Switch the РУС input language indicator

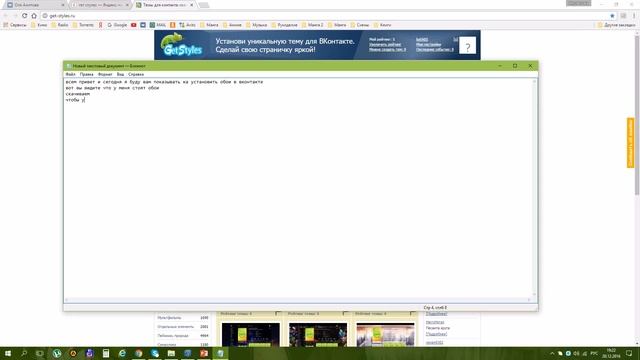[594, 353]
